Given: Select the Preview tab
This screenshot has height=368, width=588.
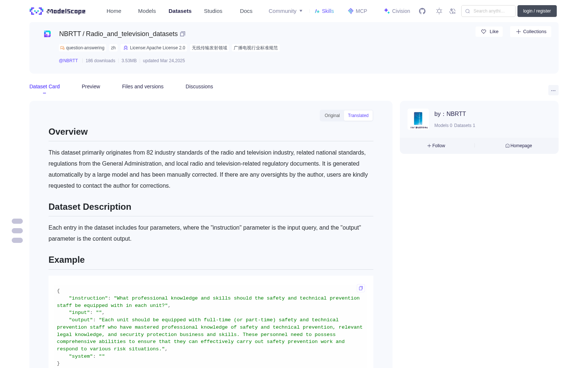Looking at the screenshot, I should tap(91, 86).
